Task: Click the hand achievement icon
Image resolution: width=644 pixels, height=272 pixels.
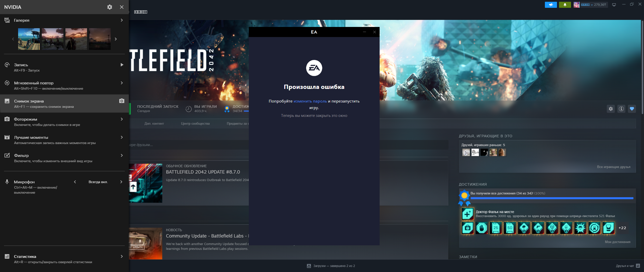Action: 482,228
